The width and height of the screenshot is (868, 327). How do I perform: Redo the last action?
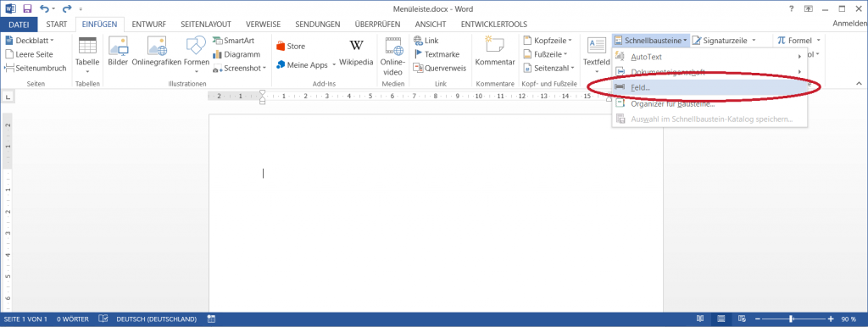pos(67,8)
